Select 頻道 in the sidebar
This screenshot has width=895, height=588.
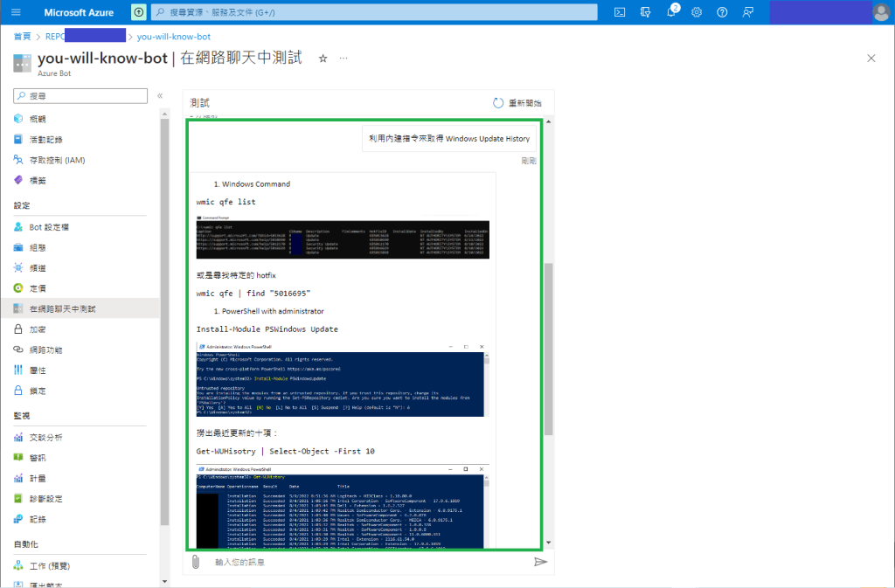(x=38, y=267)
